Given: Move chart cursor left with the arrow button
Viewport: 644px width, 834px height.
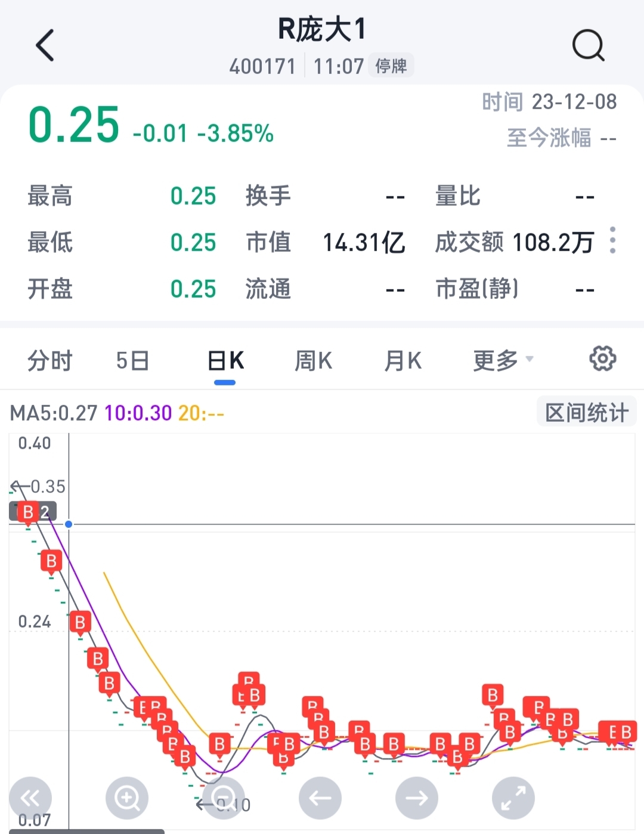Looking at the screenshot, I should click(320, 798).
